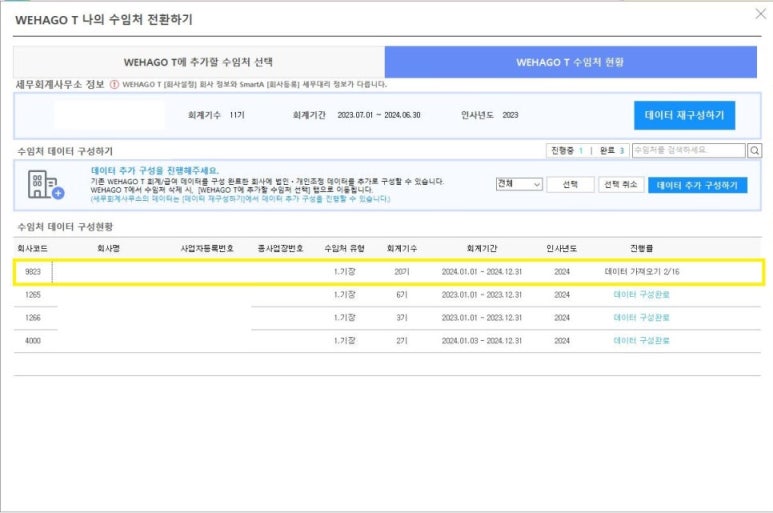This screenshot has height=513, width=773.
Task: Close the 수임처 전환하기 dialog
Action: (761, 14)
